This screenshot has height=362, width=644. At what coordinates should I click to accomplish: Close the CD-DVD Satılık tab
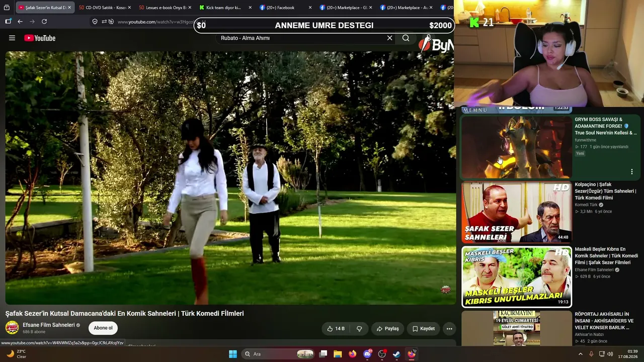(x=129, y=8)
